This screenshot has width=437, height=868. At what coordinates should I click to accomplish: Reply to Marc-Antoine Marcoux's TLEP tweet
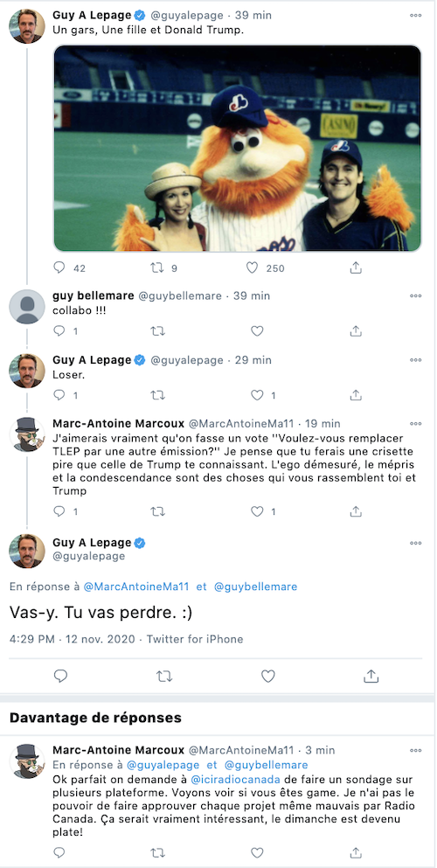tap(59, 511)
